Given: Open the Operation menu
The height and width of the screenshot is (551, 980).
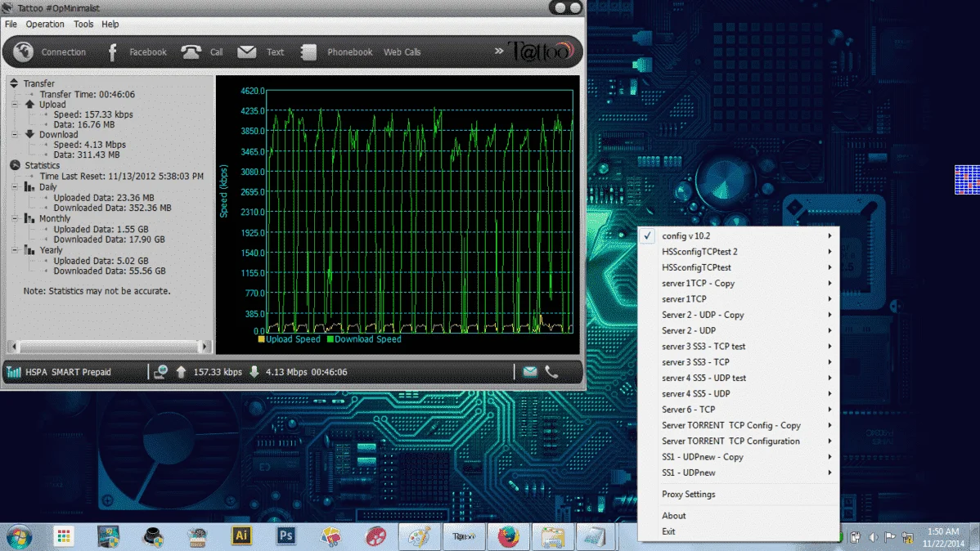Looking at the screenshot, I should pos(45,25).
